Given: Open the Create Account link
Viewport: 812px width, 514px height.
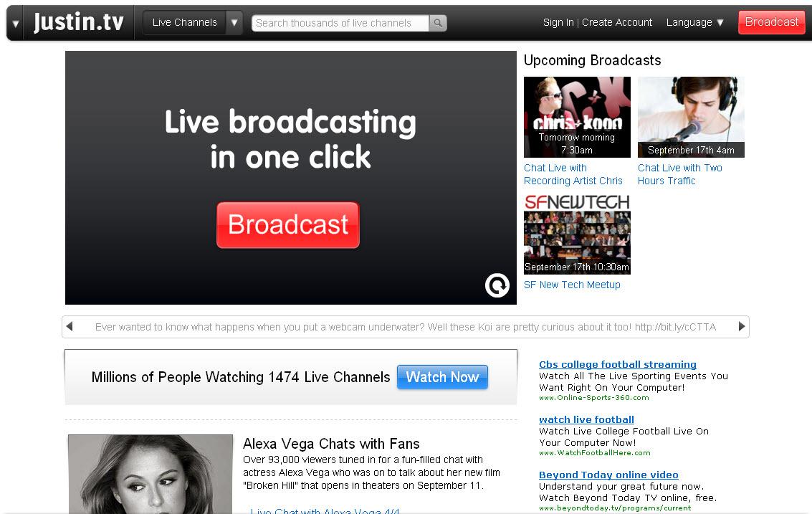Looking at the screenshot, I should point(617,22).
